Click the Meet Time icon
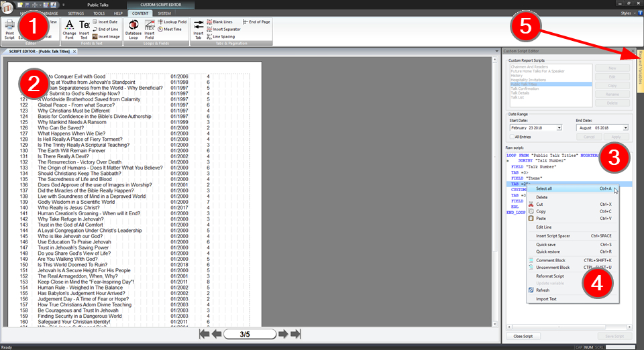Screen dimensions: 644x350 pyautogui.click(x=170, y=29)
